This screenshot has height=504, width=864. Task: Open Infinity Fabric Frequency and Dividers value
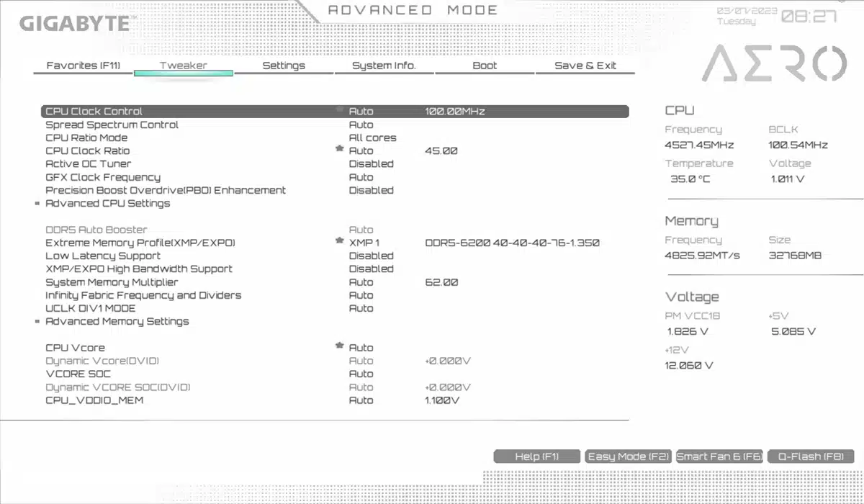pyautogui.click(x=361, y=295)
